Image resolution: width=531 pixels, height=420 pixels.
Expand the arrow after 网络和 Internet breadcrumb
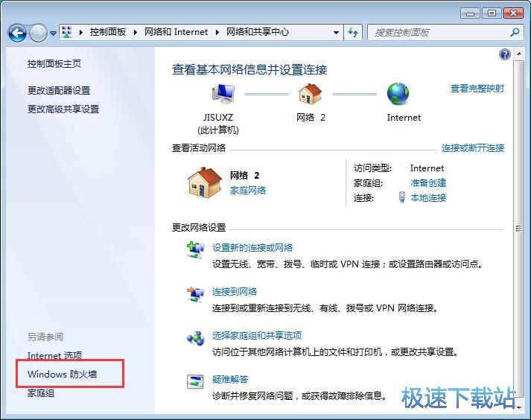click(217, 33)
